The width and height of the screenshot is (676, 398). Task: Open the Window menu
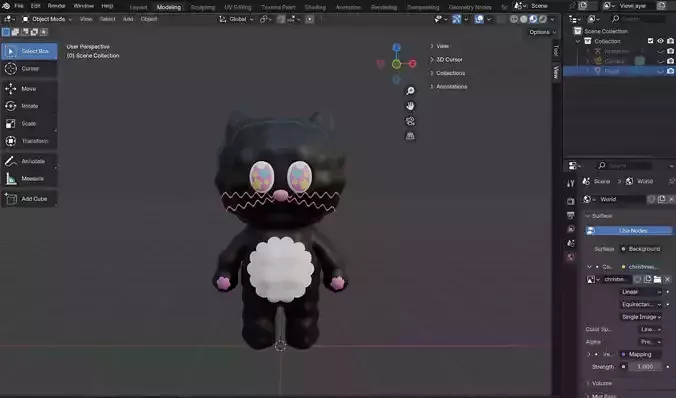coord(84,6)
